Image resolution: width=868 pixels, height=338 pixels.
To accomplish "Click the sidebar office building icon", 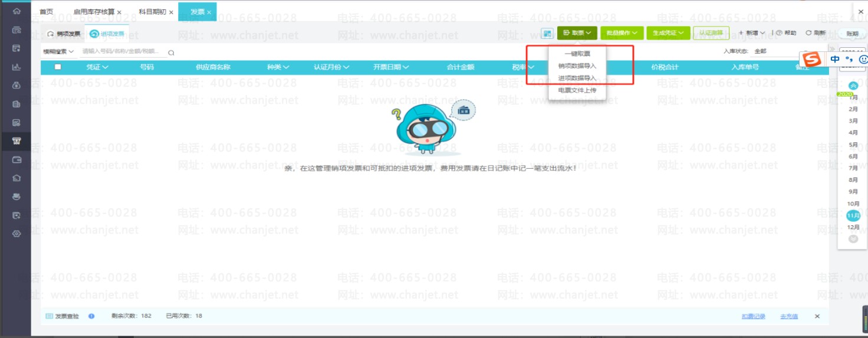I will click(17, 104).
